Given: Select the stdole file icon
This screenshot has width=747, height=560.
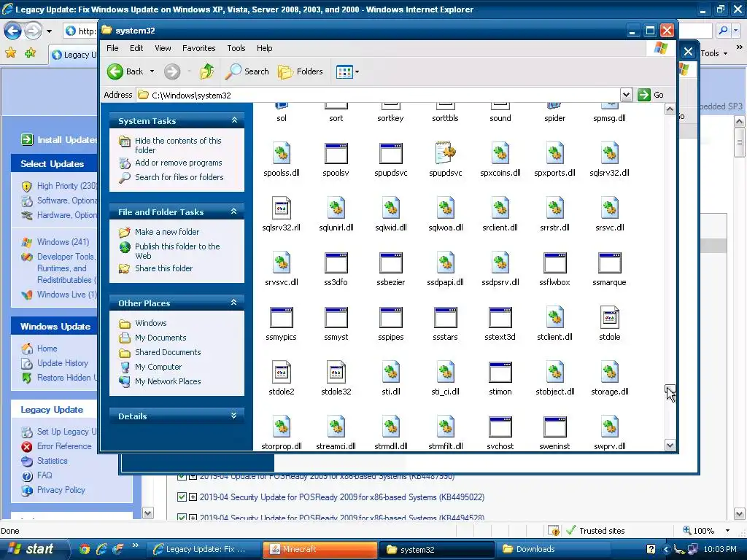Looking at the screenshot, I should click(609, 318).
